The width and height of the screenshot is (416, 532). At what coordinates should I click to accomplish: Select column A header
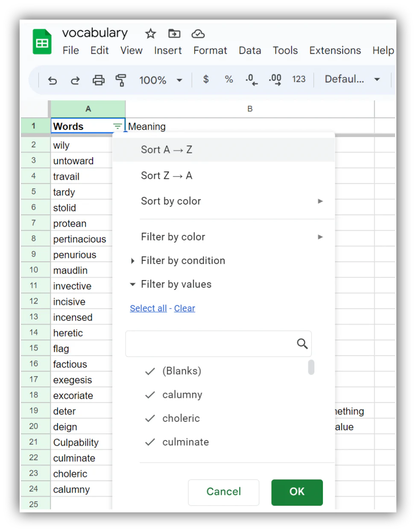(x=88, y=109)
